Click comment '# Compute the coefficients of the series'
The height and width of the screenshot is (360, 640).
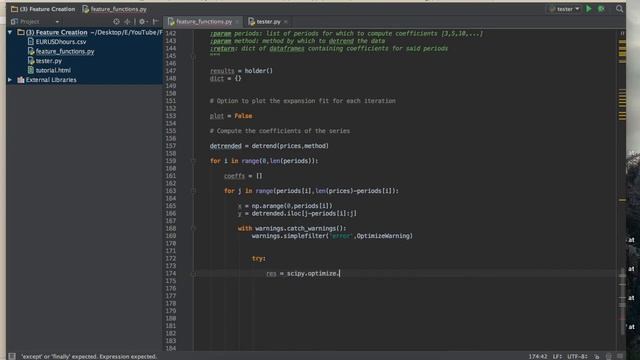(x=280, y=131)
